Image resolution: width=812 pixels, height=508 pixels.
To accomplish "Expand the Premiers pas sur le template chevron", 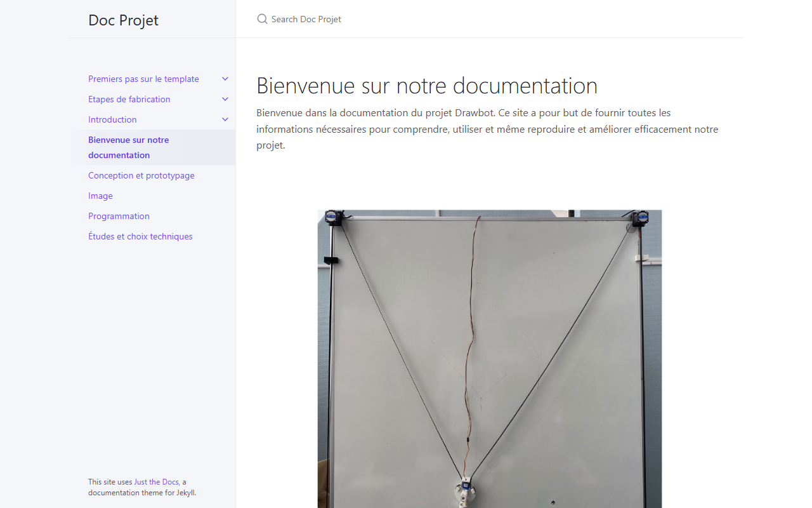I will click(225, 79).
